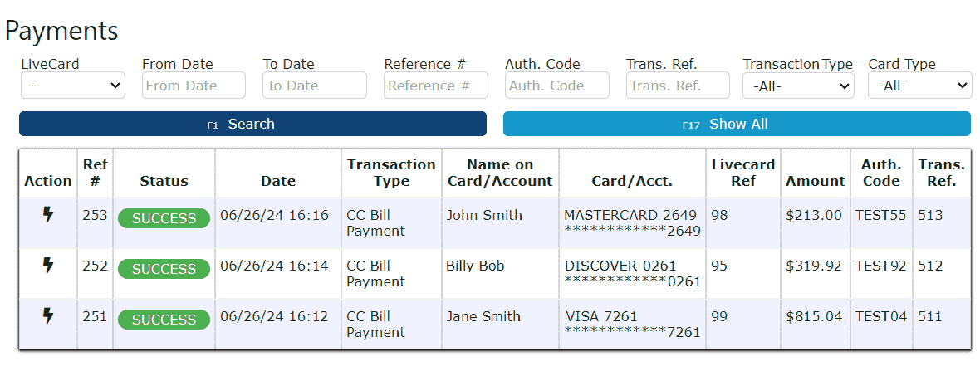The image size is (980, 391).
Task: Click SUCCESS status badge for ref 253
Action: click(164, 218)
